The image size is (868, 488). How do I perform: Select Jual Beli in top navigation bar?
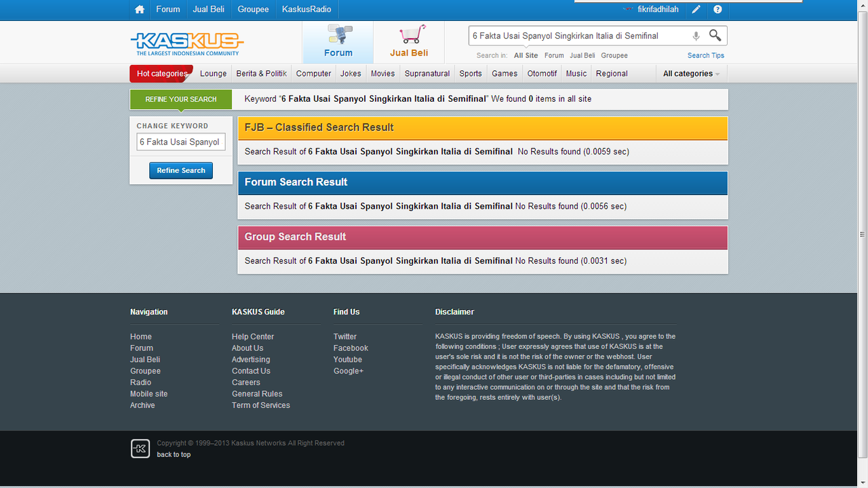[209, 9]
